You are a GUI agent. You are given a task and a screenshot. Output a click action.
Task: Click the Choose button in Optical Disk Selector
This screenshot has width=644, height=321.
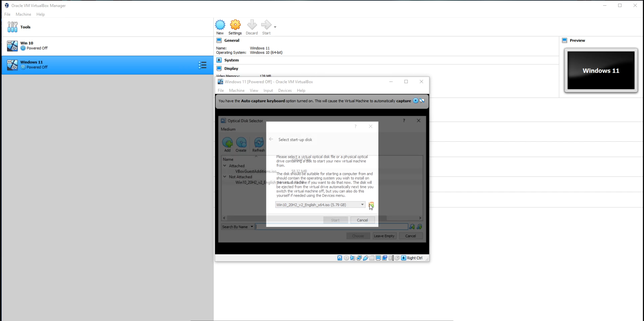point(358,236)
